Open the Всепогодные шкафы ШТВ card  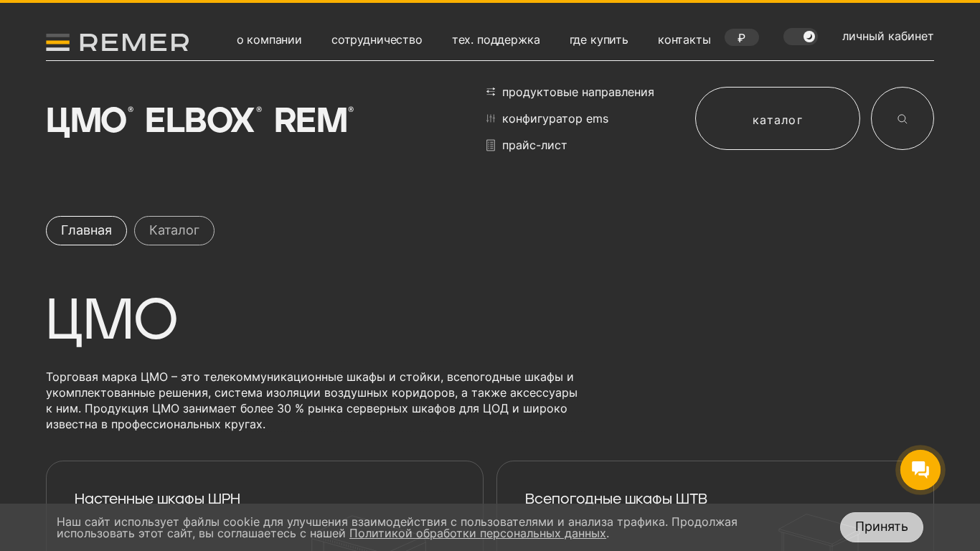click(x=715, y=506)
